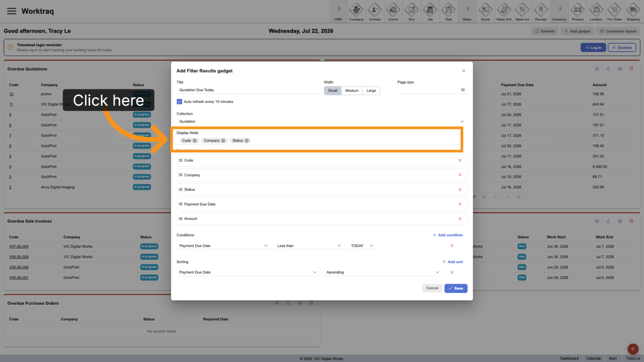
Task: Click the Log In timesheet button
Action: point(593,48)
